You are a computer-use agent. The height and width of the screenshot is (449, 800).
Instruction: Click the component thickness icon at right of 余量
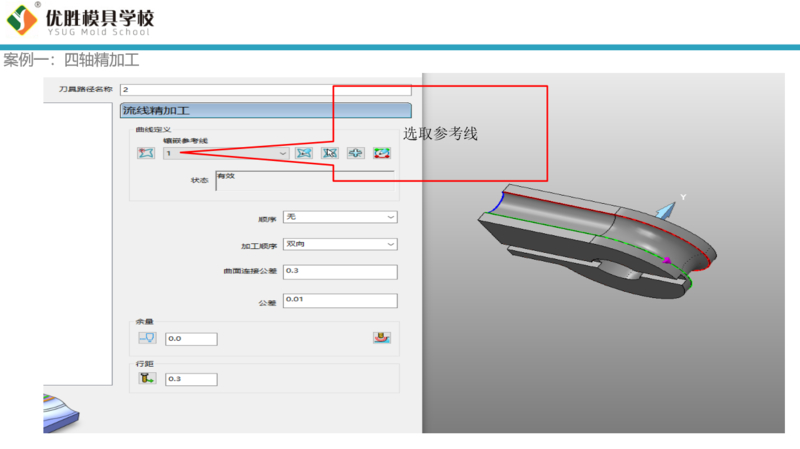pos(382,338)
